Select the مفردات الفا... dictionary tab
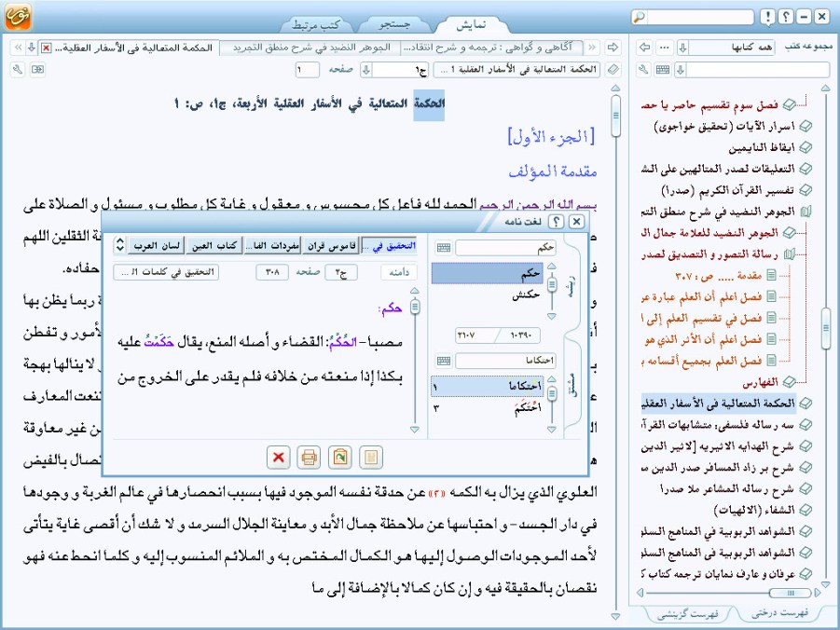The image size is (840, 630). tap(272, 246)
